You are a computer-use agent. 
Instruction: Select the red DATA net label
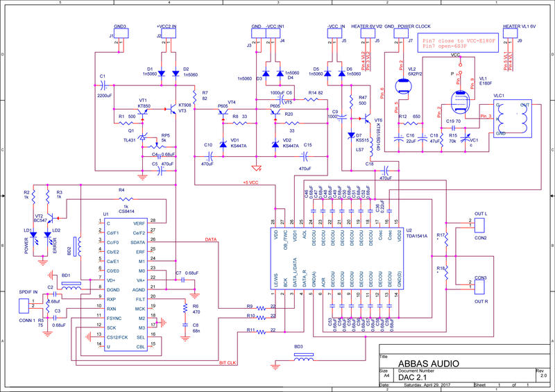pos(211,240)
